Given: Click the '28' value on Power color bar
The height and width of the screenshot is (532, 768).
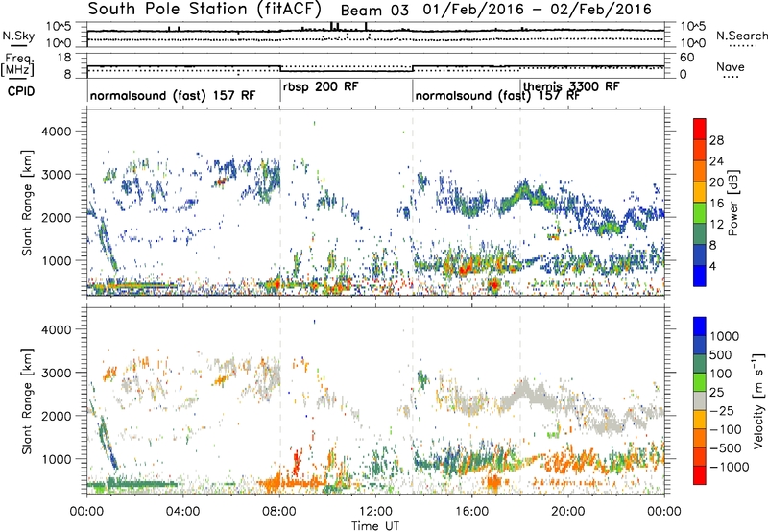Looking at the screenshot, I should point(716,140).
